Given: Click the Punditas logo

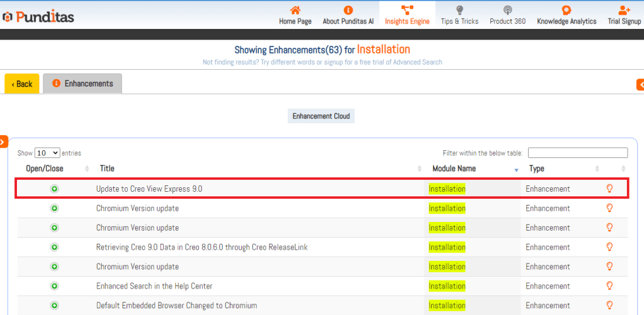Looking at the screenshot, I should point(38,16).
